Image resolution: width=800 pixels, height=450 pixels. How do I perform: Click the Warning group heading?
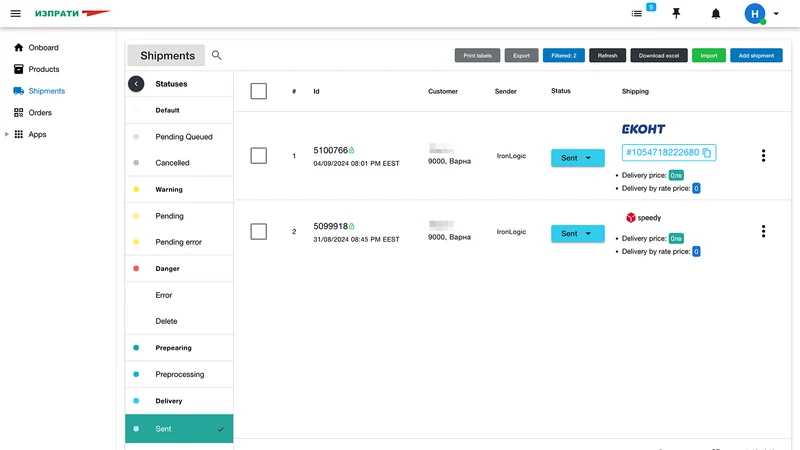click(x=169, y=189)
